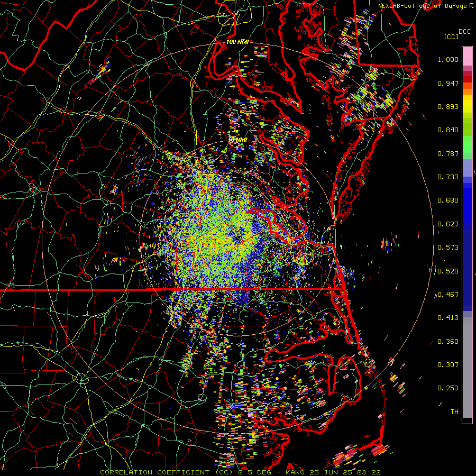
Task: Click the 0.787 scale value
Action: [448, 153]
